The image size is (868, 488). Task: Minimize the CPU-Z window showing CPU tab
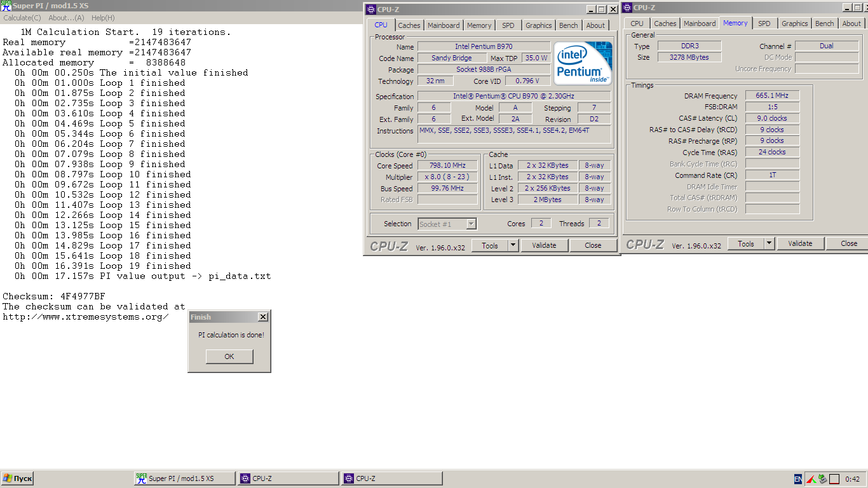tap(591, 10)
